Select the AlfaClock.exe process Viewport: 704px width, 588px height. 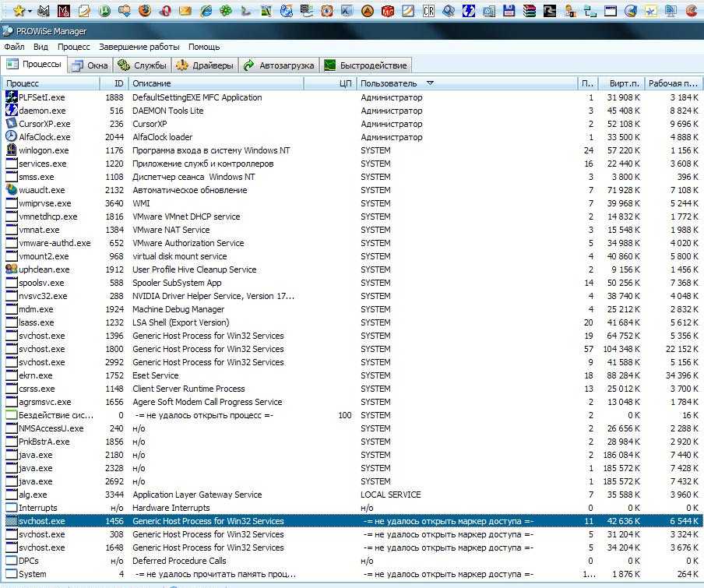click(352, 137)
